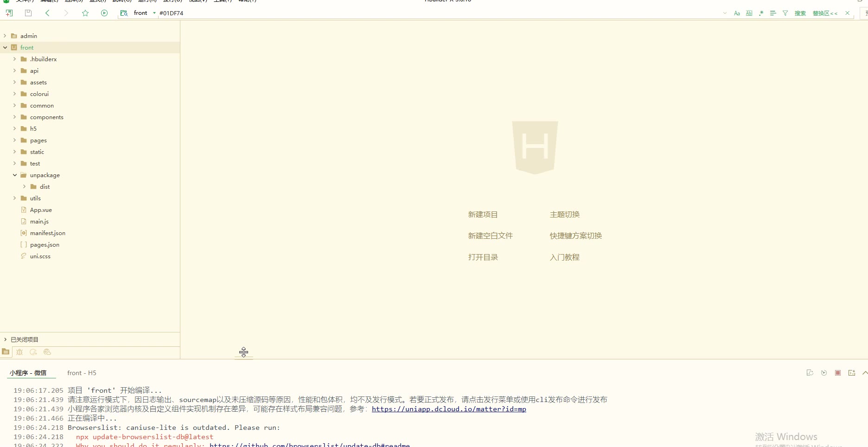Screen dimensions: 868x447
Task: Toggle the regex search option
Action: tap(761, 13)
